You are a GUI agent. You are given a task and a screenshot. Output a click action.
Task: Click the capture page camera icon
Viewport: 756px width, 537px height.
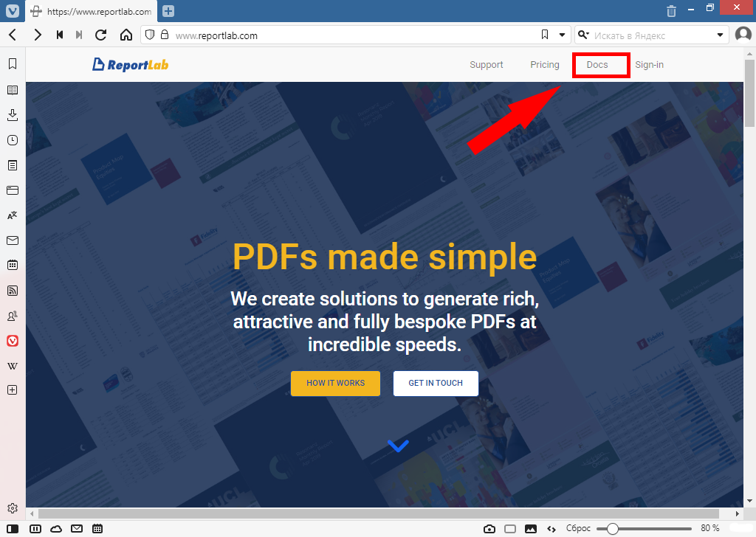point(489,529)
